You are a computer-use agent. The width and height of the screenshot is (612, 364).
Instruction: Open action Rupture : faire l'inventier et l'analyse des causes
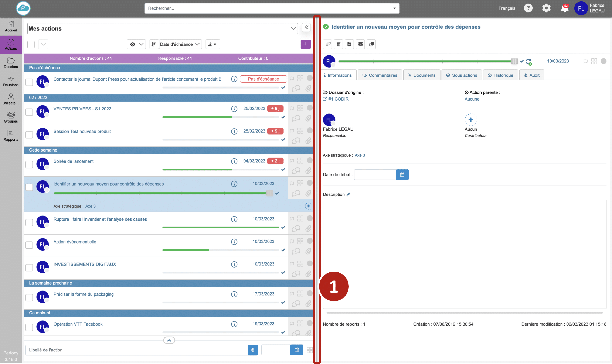(x=100, y=219)
